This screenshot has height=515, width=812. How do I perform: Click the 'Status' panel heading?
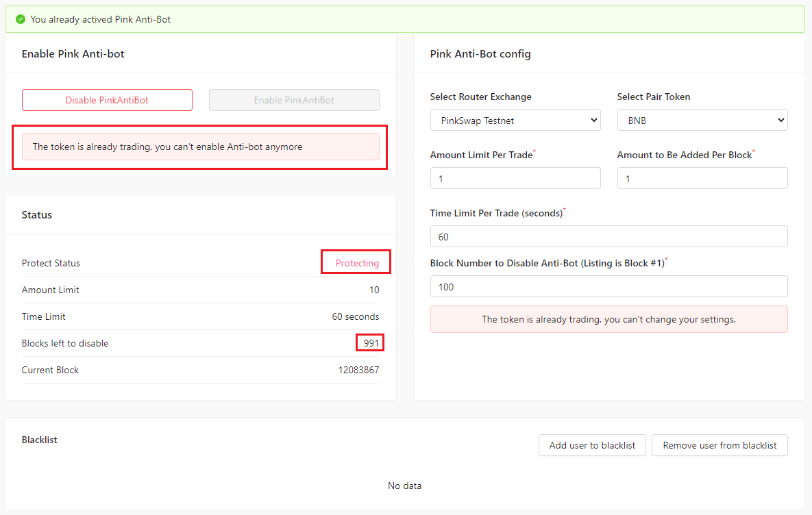tap(37, 215)
